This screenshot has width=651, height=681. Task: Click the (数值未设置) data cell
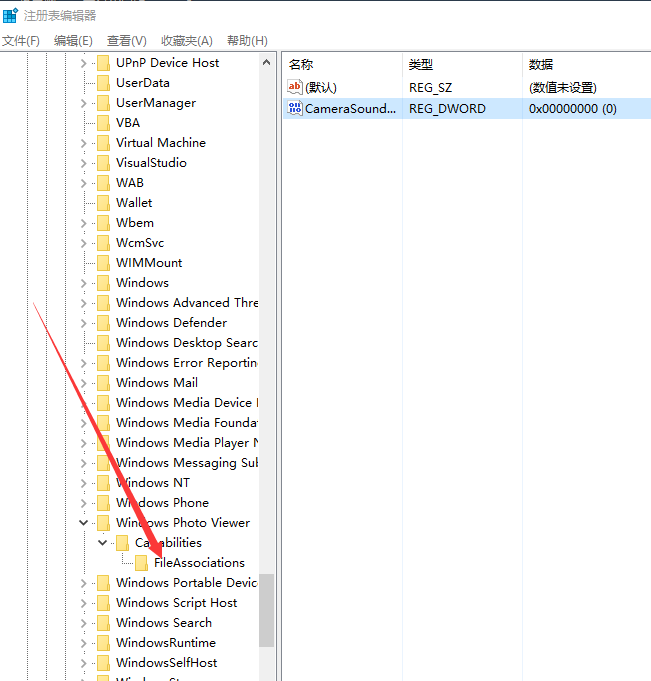(562, 88)
